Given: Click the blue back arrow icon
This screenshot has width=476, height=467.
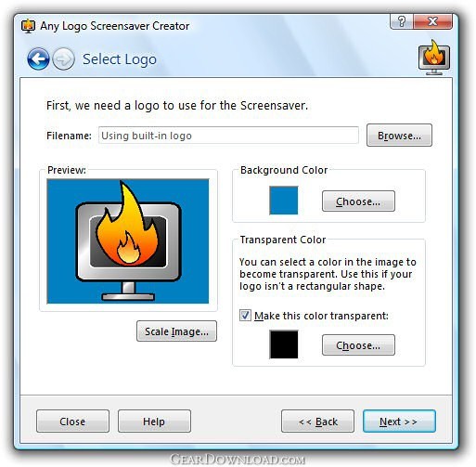Looking at the screenshot, I should tap(38, 58).
